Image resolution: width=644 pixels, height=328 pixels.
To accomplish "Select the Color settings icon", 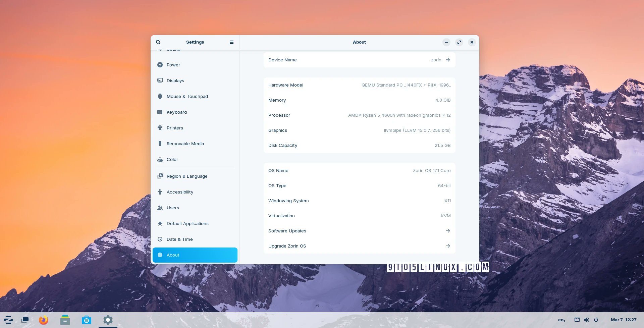I will coord(160,159).
